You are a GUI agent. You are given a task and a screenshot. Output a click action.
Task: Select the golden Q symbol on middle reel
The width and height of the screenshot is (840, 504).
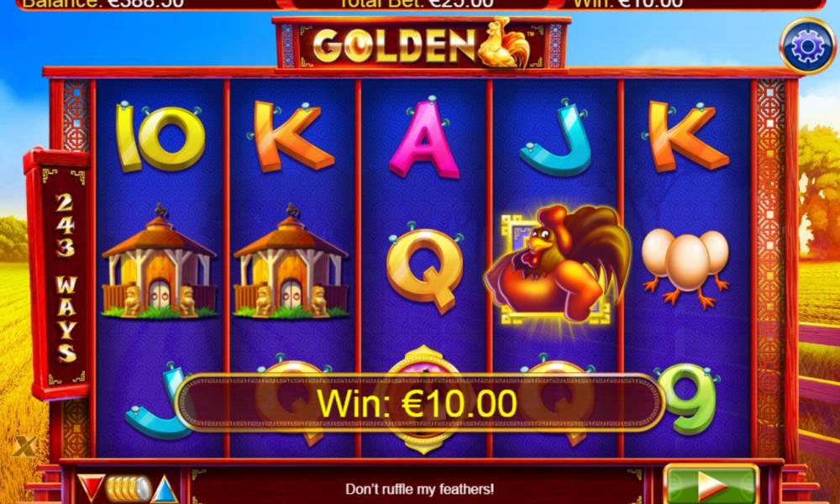[425, 270]
